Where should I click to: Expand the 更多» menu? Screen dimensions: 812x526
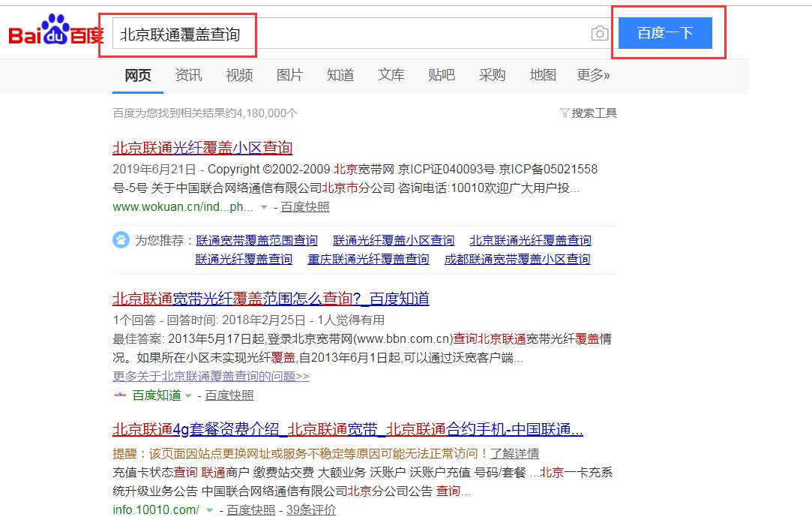(x=592, y=75)
